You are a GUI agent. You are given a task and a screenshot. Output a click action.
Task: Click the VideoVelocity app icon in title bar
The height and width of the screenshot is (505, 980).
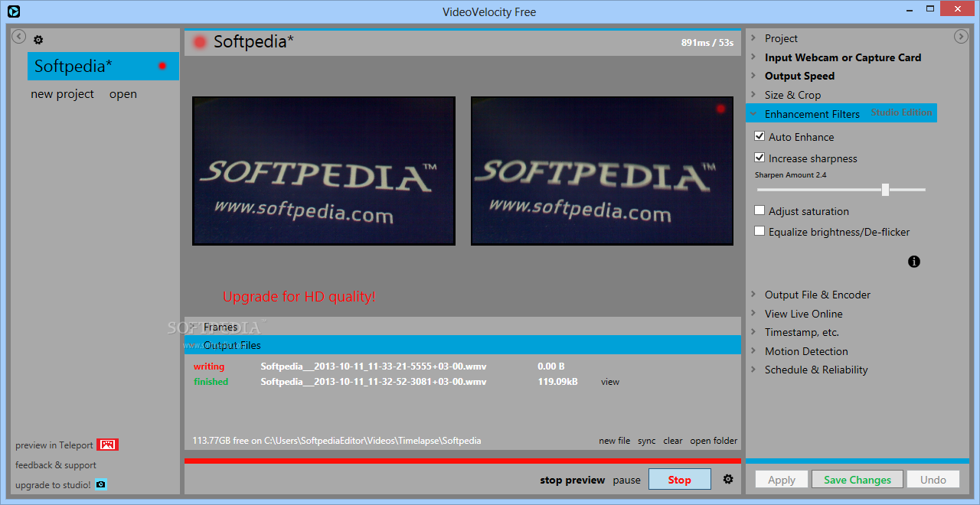click(13, 11)
